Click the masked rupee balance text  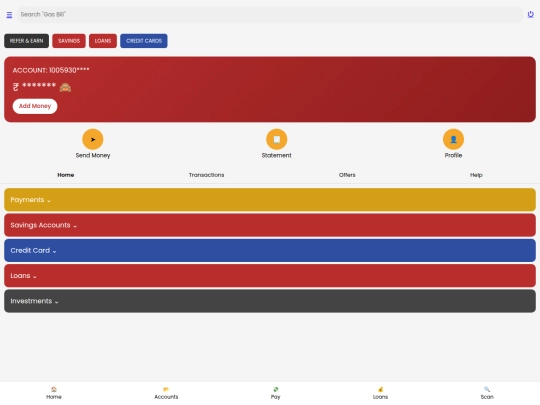pos(34,86)
